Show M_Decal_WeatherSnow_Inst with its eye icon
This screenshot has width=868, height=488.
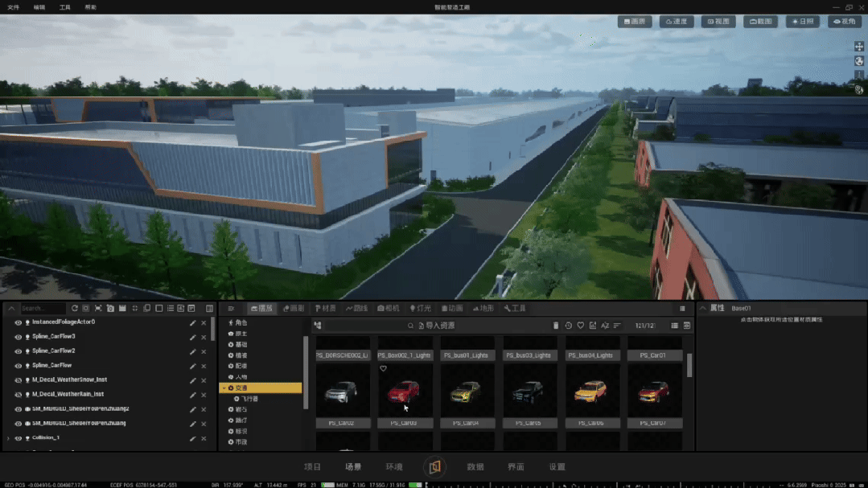(19, 380)
